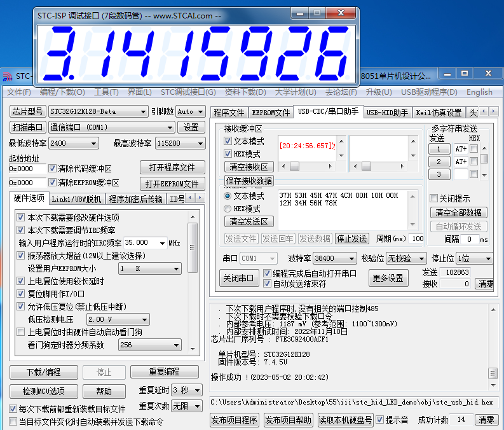Open 校验位 无校验 dropdown
This screenshot has width=504, height=430.
pyautogui.click(x=406, y=258)
